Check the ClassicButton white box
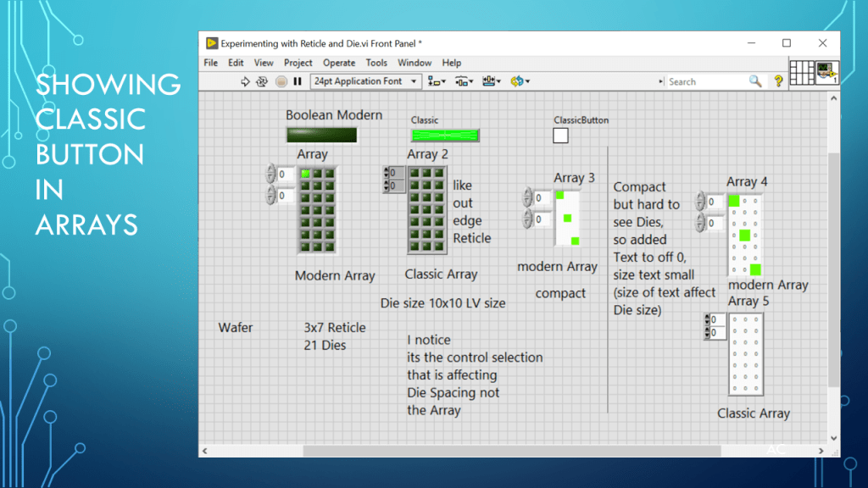 (x=560, y=136)
